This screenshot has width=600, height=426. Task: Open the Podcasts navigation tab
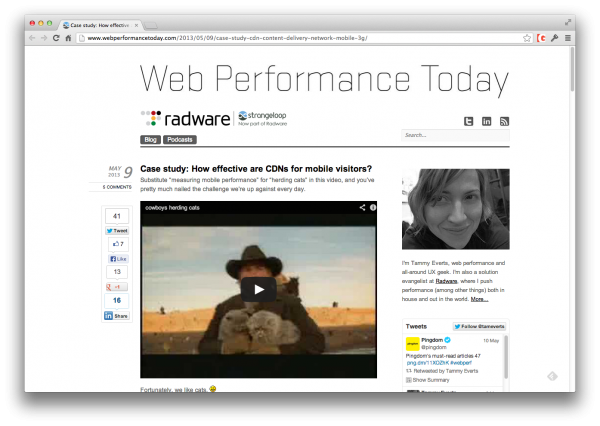[x=180, y=140]
